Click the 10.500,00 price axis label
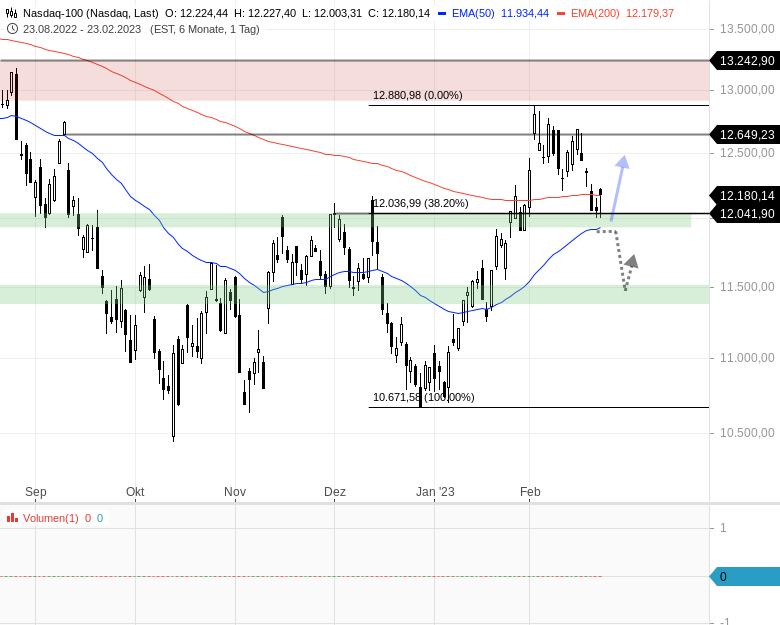 747,433
